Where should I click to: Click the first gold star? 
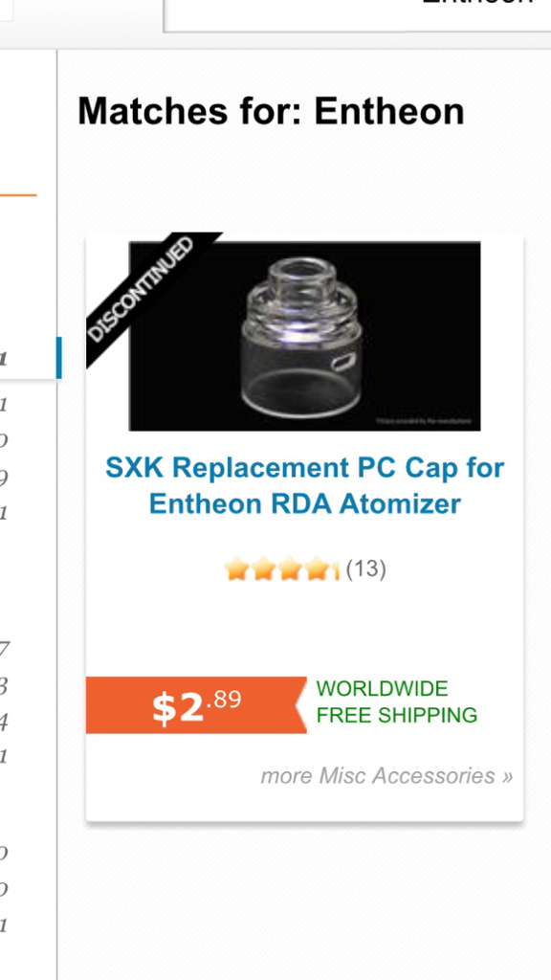[236, 569]
